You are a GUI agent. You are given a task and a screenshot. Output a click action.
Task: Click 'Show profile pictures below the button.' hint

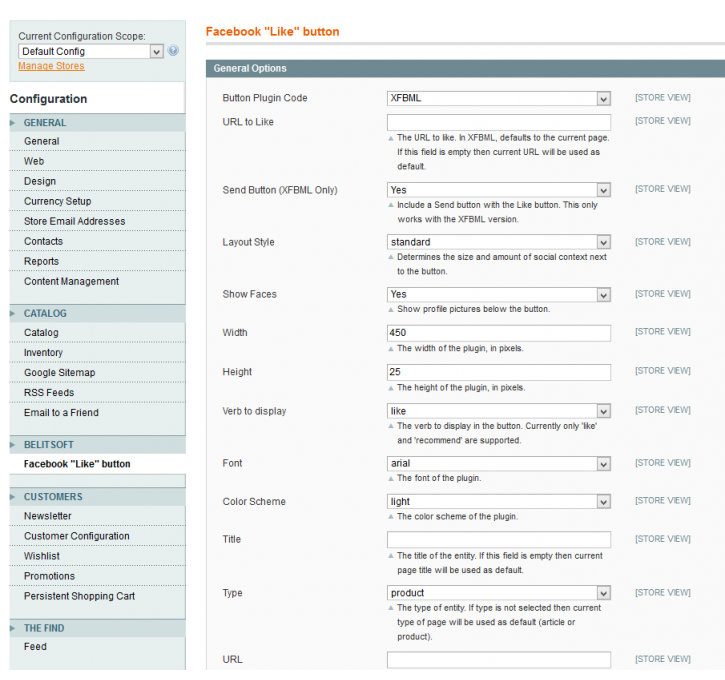pos(473,309)
